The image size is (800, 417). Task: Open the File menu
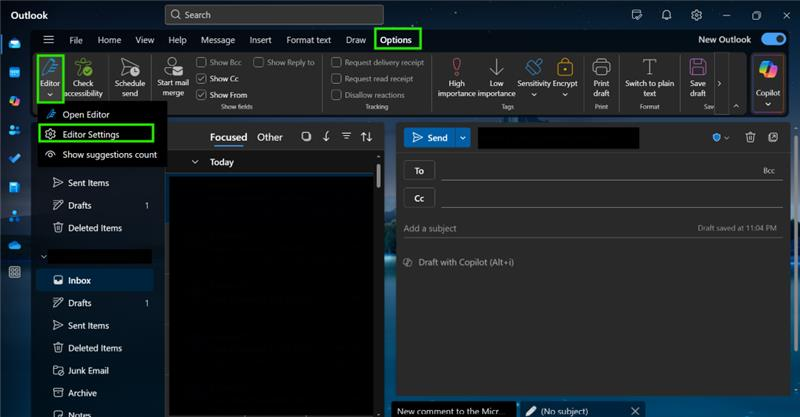(x=76, y=40)
